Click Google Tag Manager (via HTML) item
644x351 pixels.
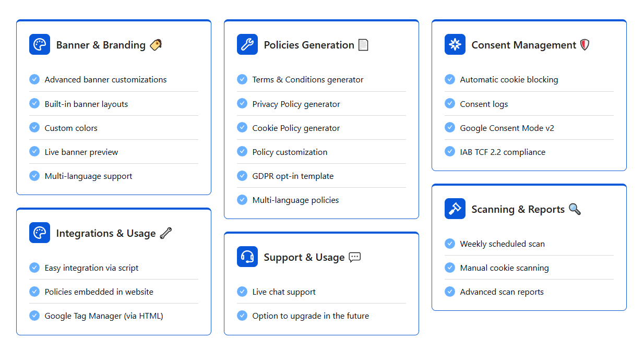point(104,316)
